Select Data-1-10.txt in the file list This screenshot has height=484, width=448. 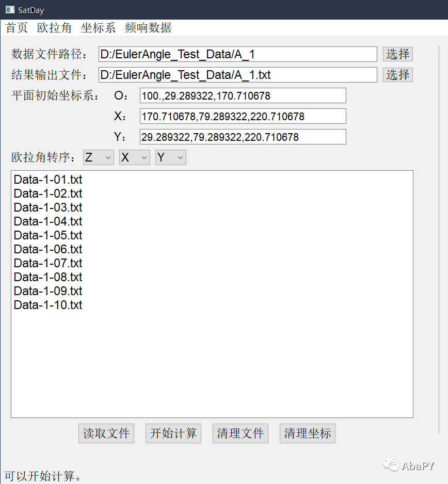[x=47, y=304]
